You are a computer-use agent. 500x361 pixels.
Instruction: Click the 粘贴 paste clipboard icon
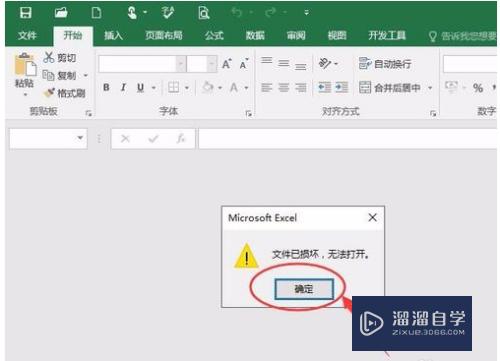(x=25, y=64)
